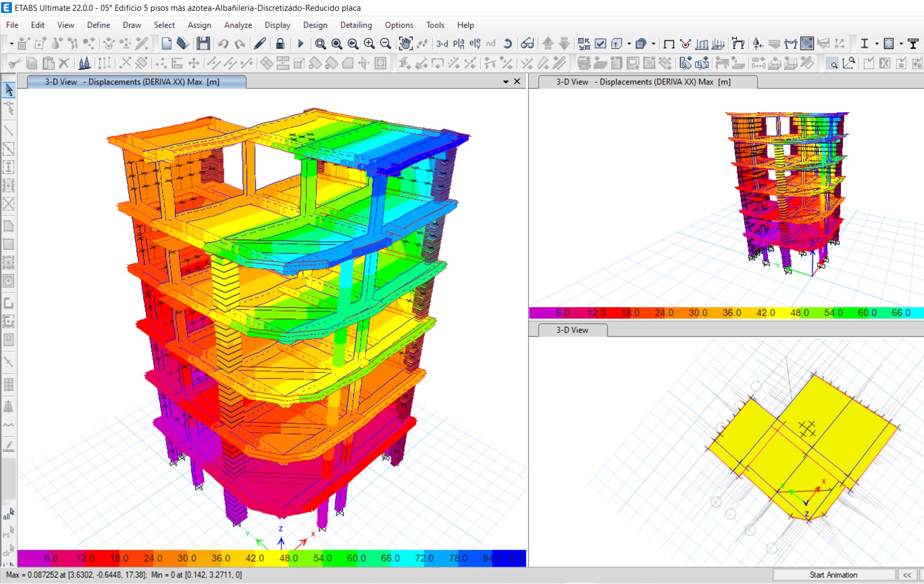Click the Undo arrow icon
The width and height of the screenshot is (924, 584).
point(223,44)
